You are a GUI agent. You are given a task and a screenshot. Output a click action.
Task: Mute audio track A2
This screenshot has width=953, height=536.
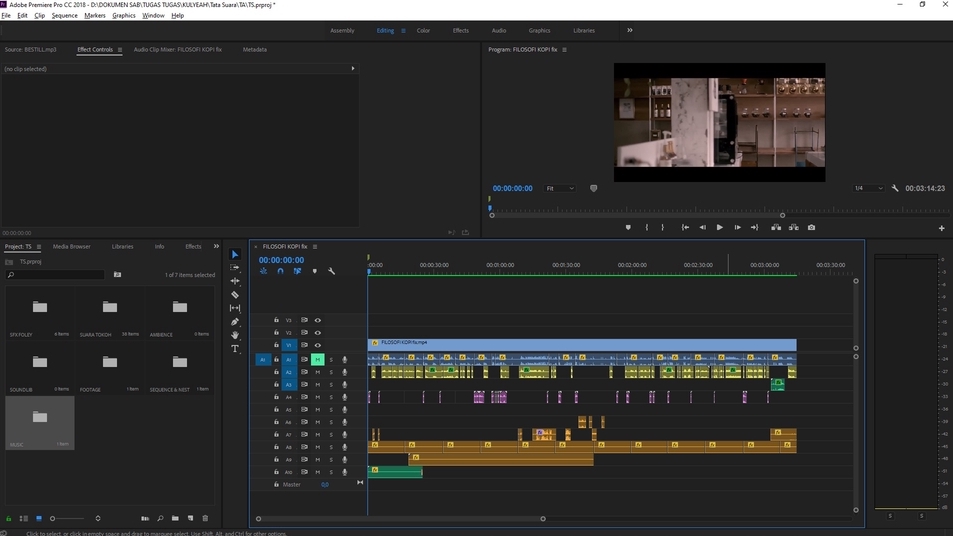pos(318,372)
